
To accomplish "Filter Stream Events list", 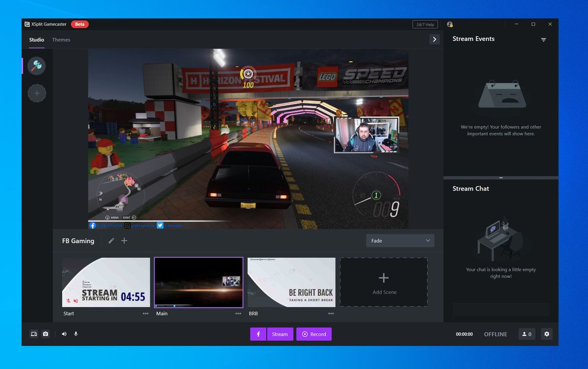I will click(x=543, y=40).
